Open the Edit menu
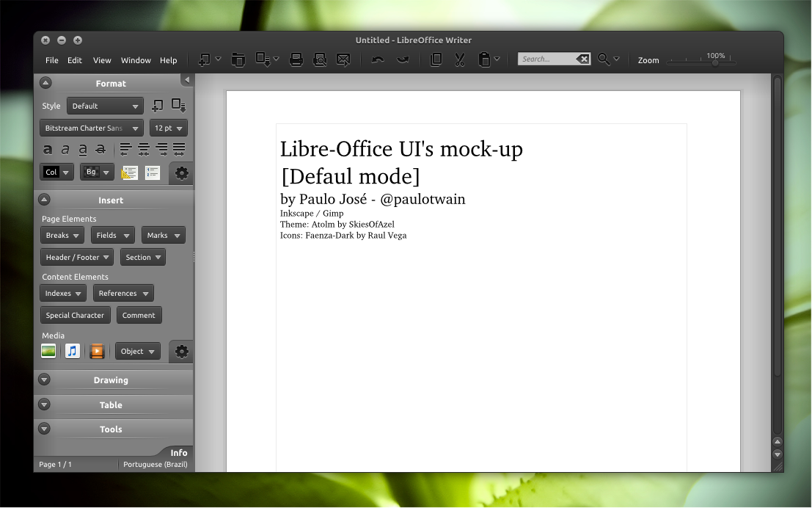The height and width of the screenshot is (508, 812). point(75,60)
